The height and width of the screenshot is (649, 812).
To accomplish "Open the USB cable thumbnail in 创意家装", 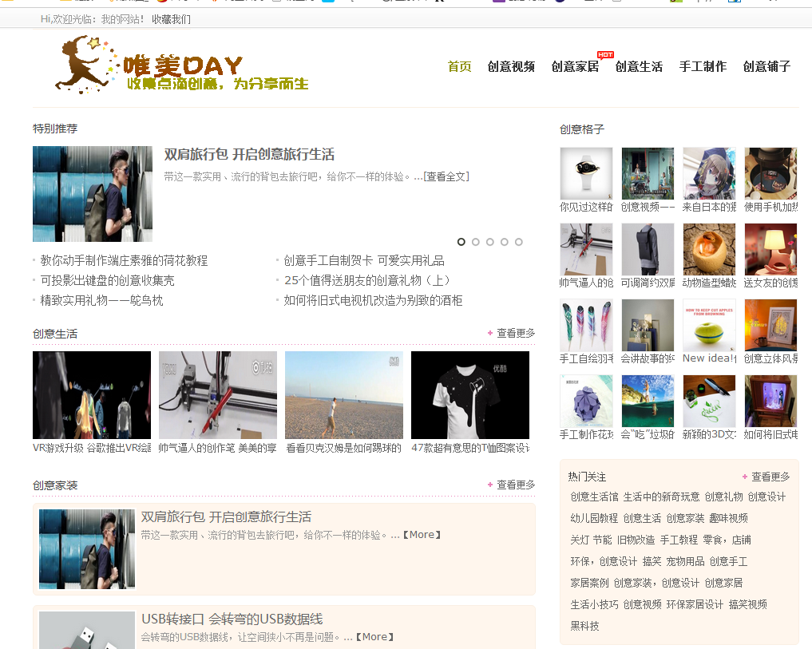I will 87,630.
